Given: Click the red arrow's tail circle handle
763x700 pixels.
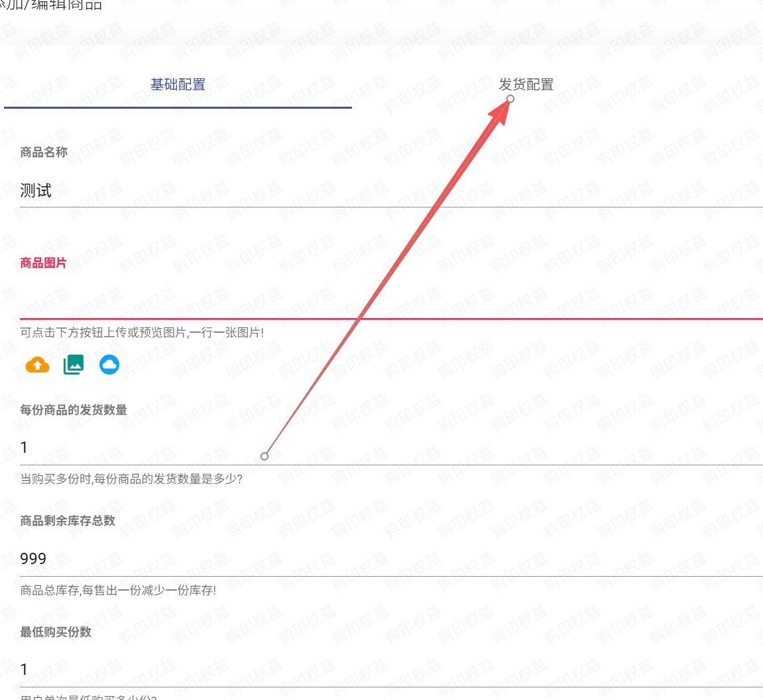Looking at the screenshot, I should pyautogui.click(x=264, y=456).
